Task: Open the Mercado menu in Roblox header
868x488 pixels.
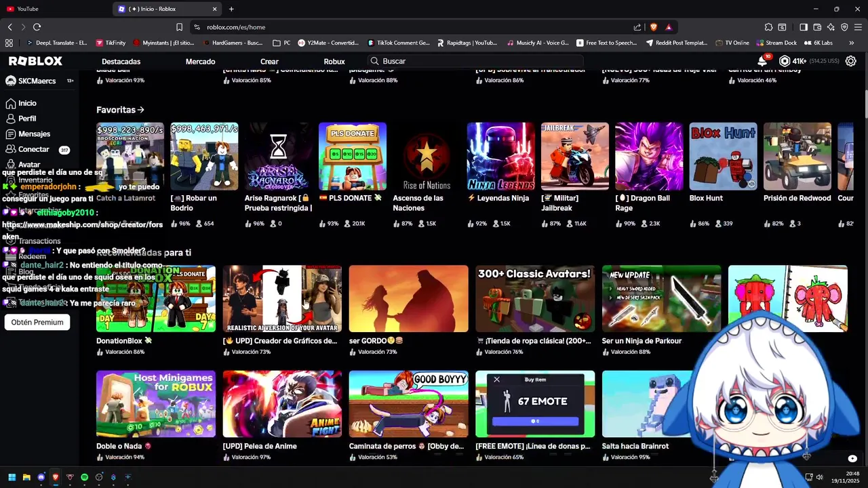Action: pos(201,62)
